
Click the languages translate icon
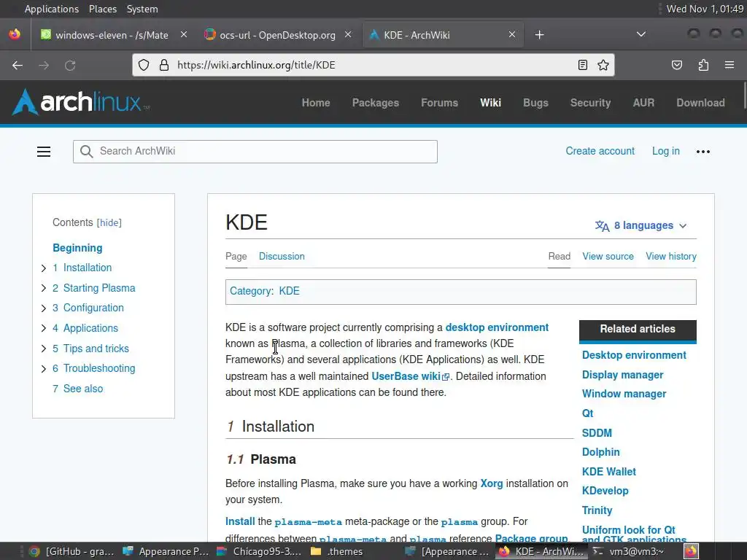coord(602,226)
